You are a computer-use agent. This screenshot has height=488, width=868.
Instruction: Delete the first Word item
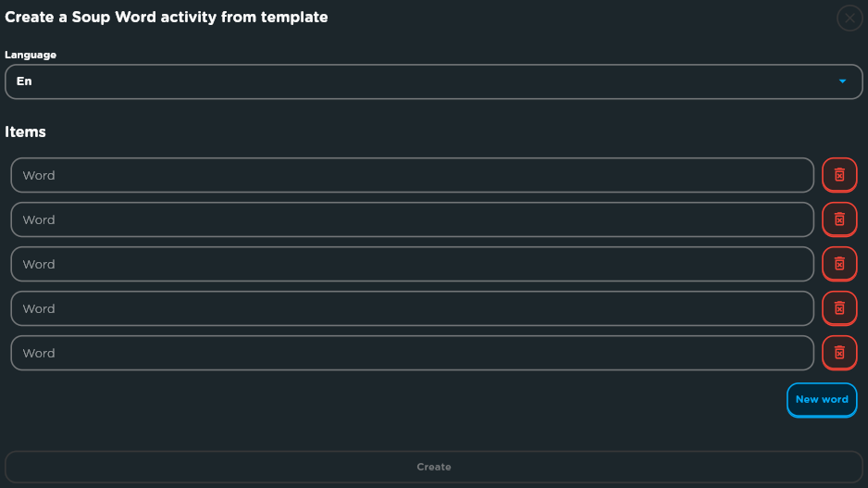(x=839, y=175)
